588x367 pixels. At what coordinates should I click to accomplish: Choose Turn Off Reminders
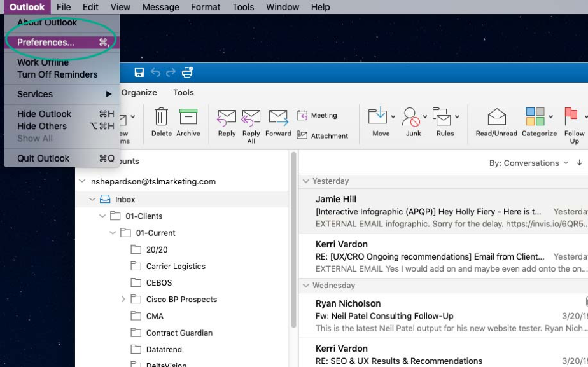pyautogui.click(x=62, y=74)
